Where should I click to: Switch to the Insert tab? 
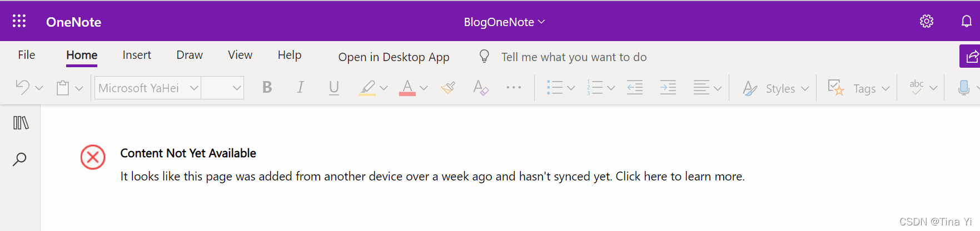pyautogui.click(x=137, y=55)
